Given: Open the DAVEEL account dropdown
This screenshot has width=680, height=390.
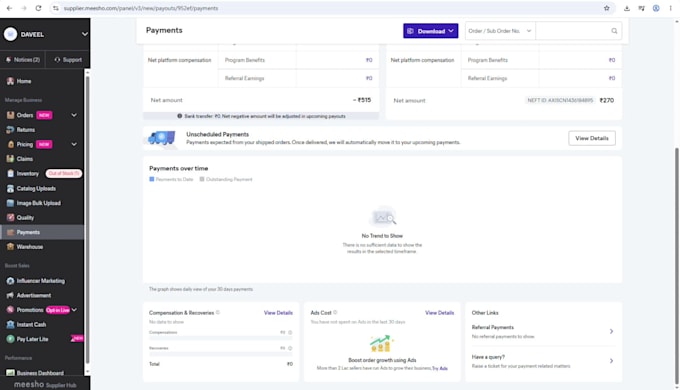Looking at the screenshot, I should [x=85, y=34].
